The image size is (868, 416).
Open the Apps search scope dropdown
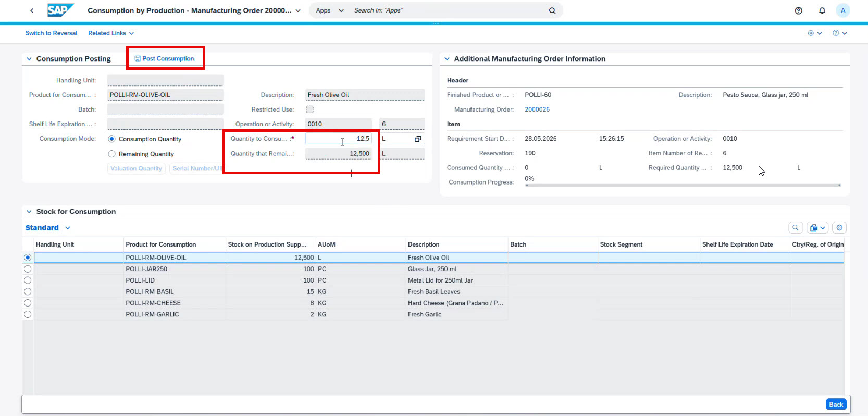coord(329,10)
